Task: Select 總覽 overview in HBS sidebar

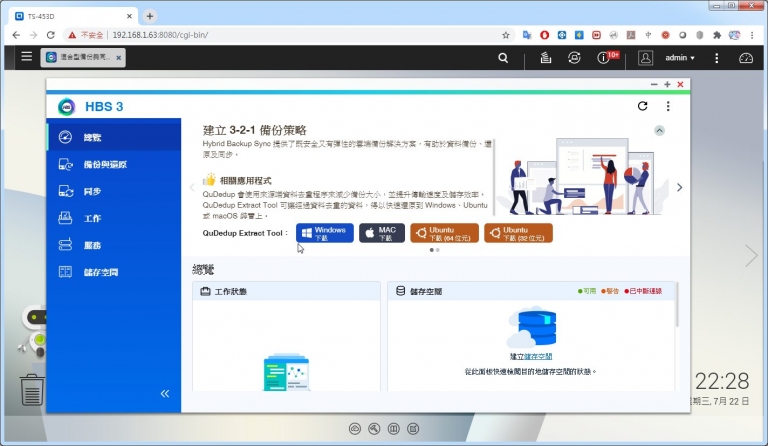Action: click(x=114, y=137)
